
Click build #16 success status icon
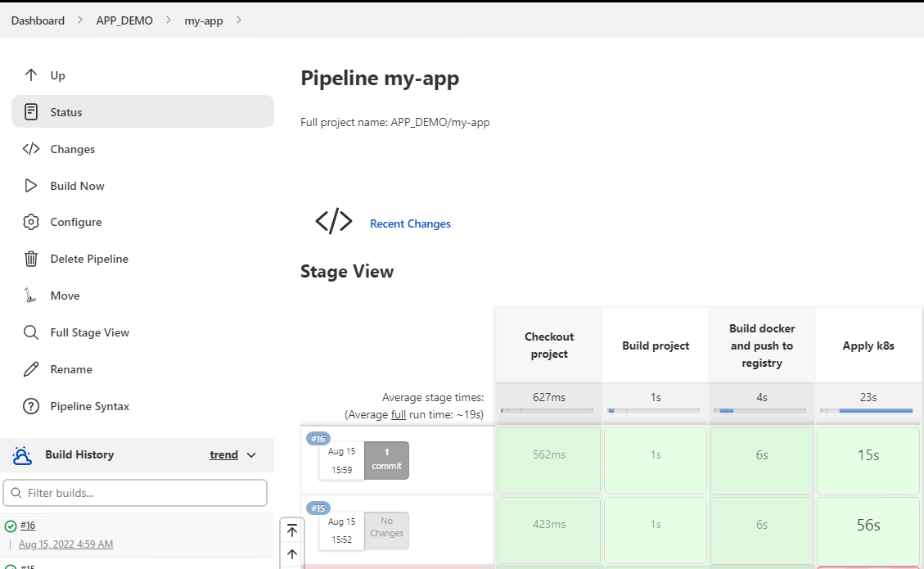11,526
